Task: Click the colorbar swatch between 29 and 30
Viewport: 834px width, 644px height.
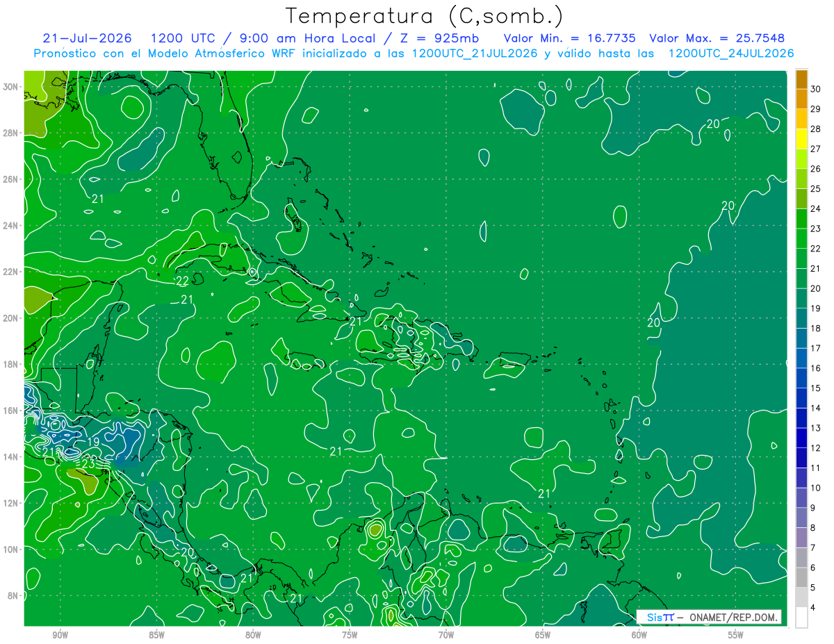Action: pyautogui.click(x=801, y=99)
